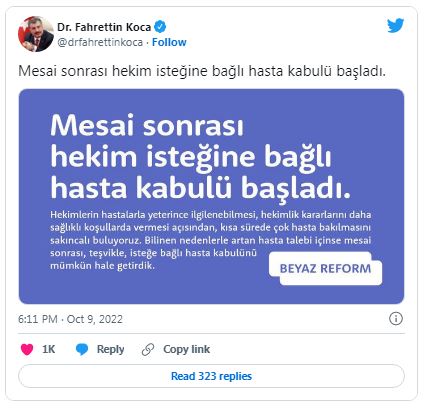Click the blue verified badge
Screen dimensions: 429x411
click(x=160, y=27)
